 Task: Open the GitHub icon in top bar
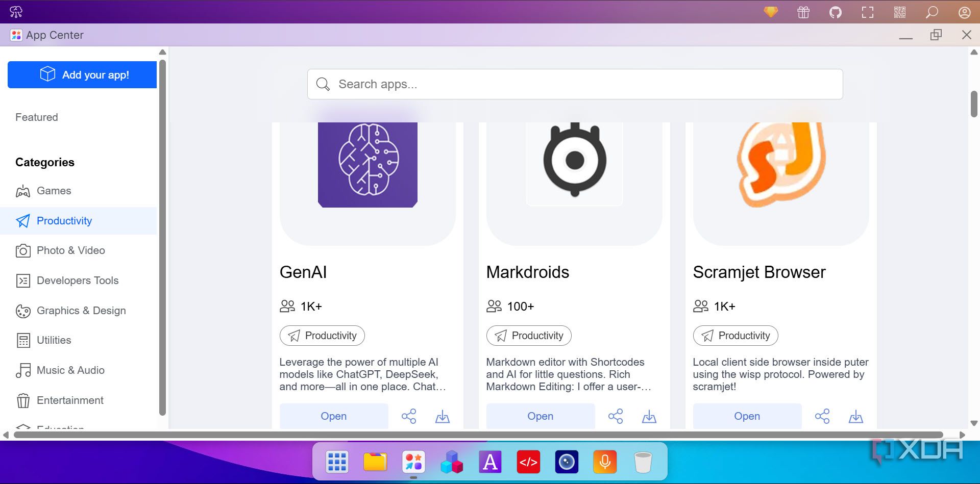coord(836,12)
